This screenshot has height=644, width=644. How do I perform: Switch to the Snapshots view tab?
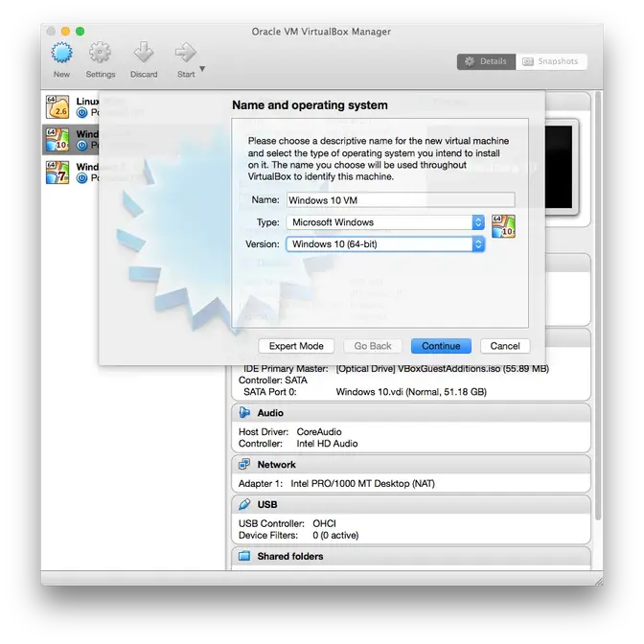point(551,61)
